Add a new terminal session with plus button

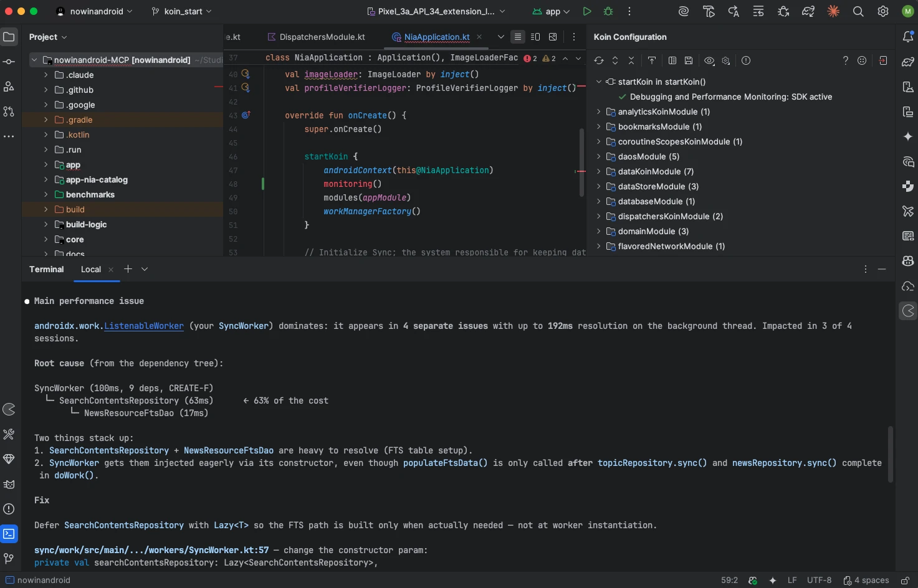click(128, 269)
